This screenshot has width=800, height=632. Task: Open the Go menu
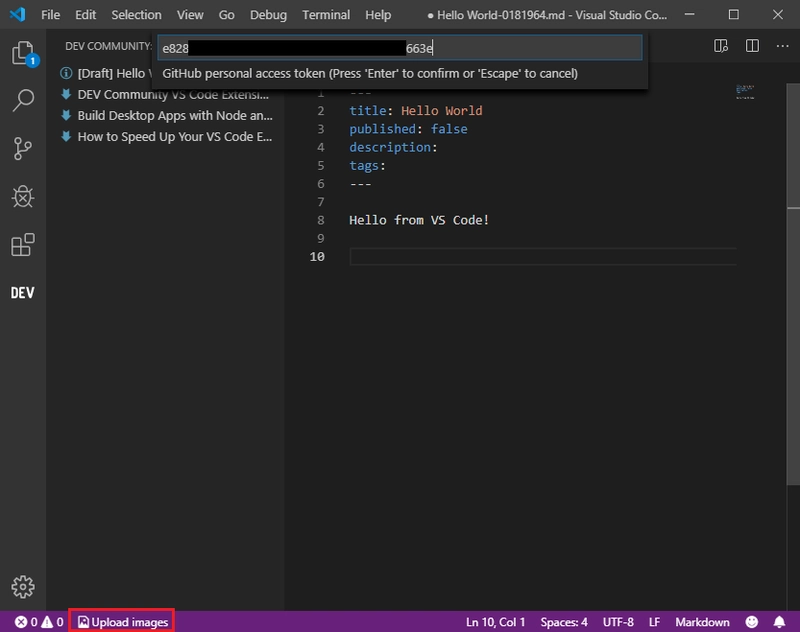click(227, 15)
